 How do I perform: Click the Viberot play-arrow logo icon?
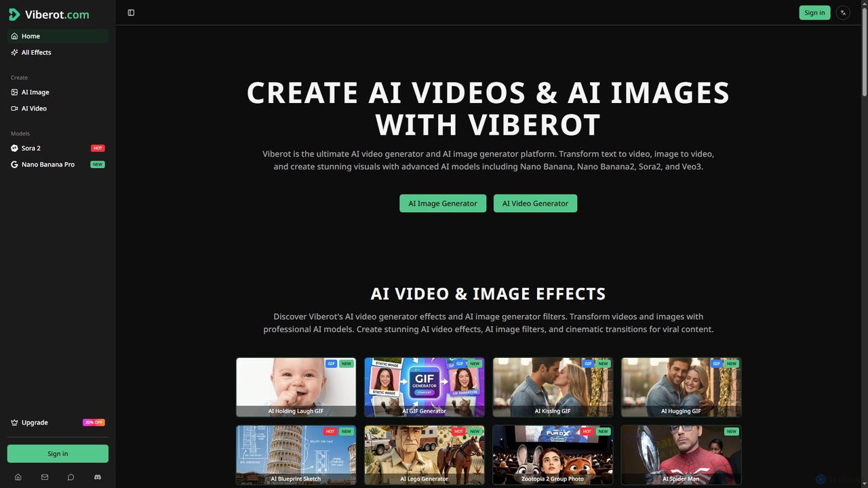click(x=14, y=14)
